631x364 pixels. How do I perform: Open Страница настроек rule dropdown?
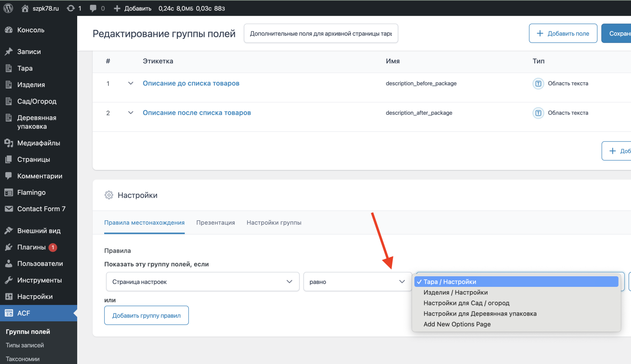point(202,282)
